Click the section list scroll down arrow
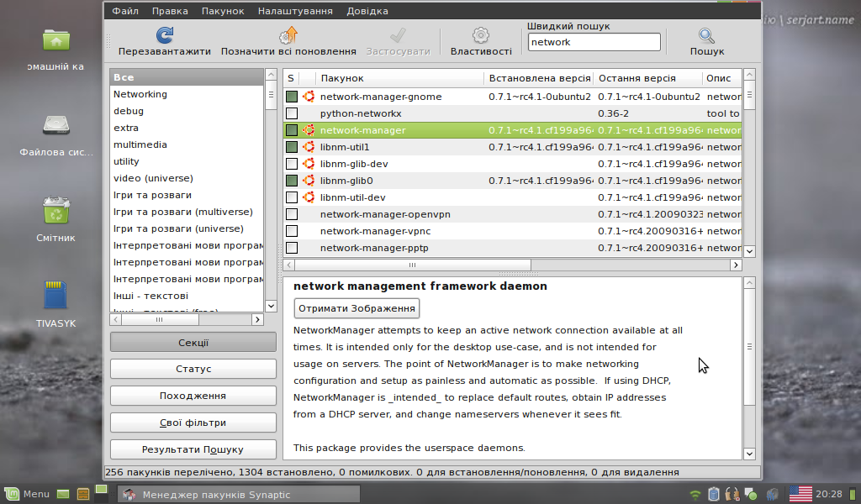The width and height of the screenshot is (861, 504). [x=271, y=306]
